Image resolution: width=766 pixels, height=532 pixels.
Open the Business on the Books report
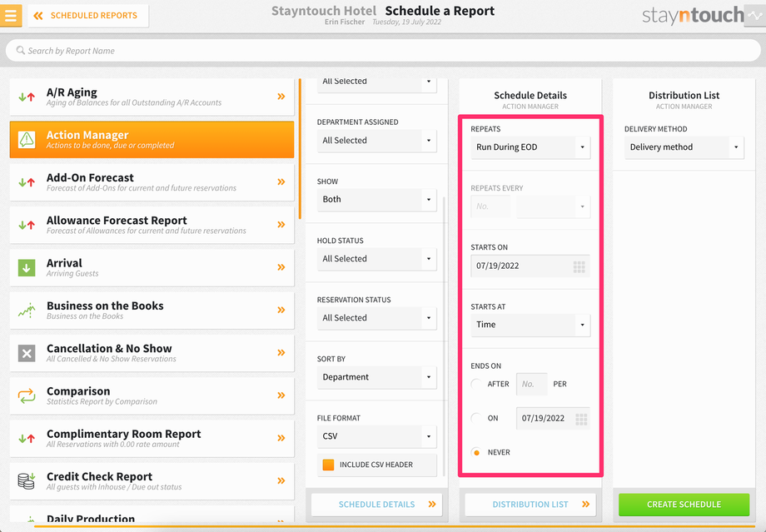pyautogui.click(x=152, y=311)
